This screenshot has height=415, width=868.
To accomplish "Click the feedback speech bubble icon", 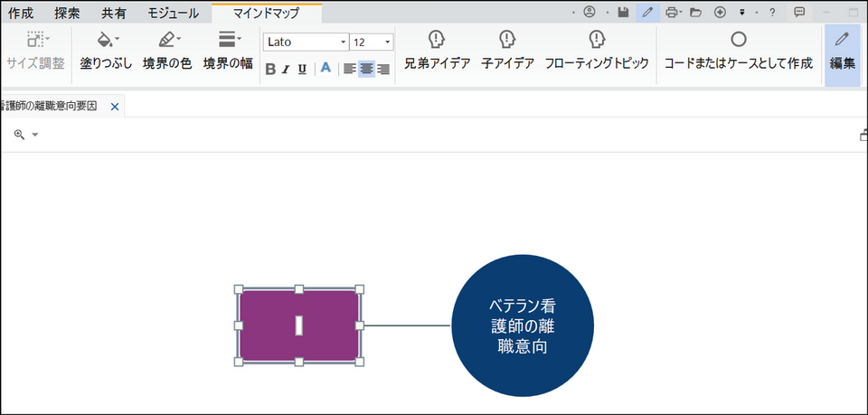I will 799,13.
